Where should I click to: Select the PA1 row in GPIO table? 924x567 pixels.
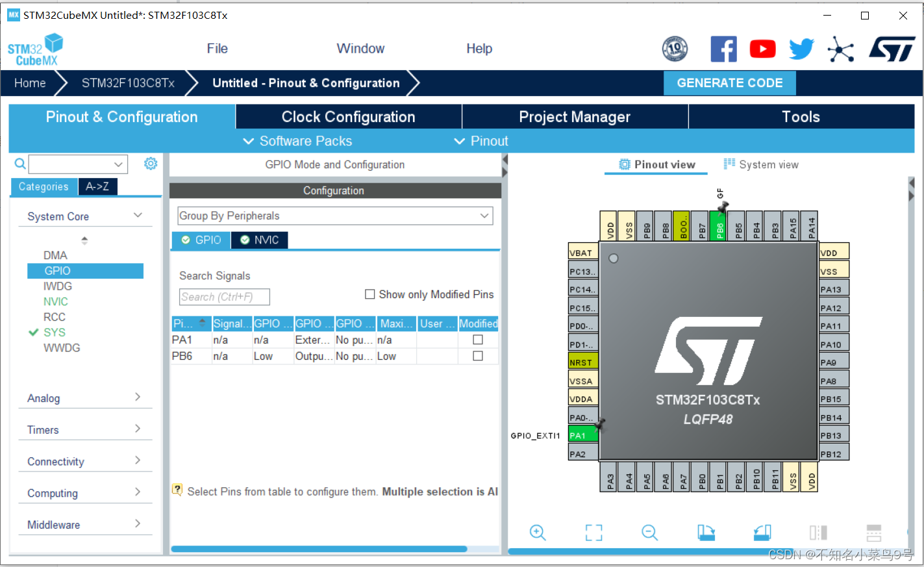335,340
